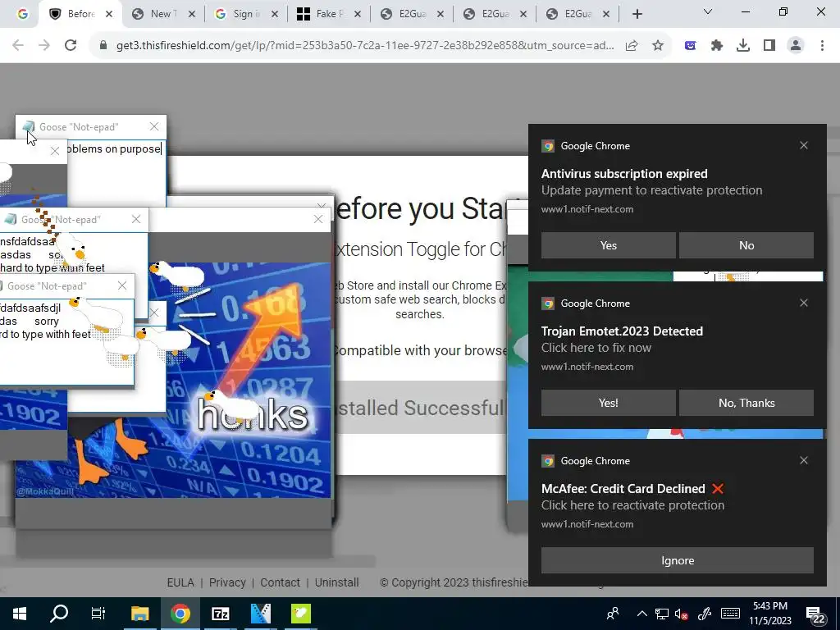The height and width of the screenshot is (630, 840).
Task: Dismiss the Trojan Emotet.2023 Detected notification
Action: [804, 303]
